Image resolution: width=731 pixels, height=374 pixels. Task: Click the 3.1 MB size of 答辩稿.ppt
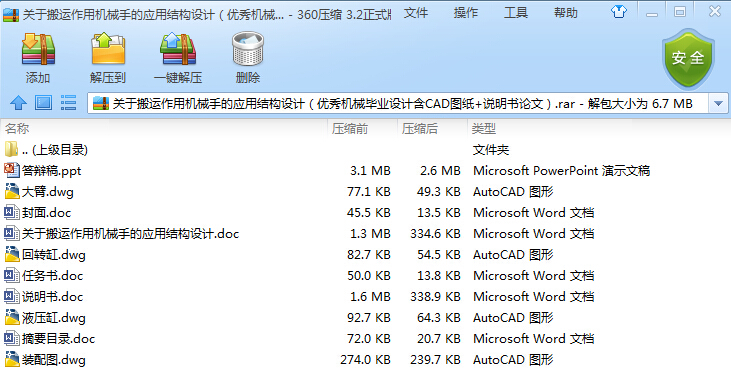370,171
